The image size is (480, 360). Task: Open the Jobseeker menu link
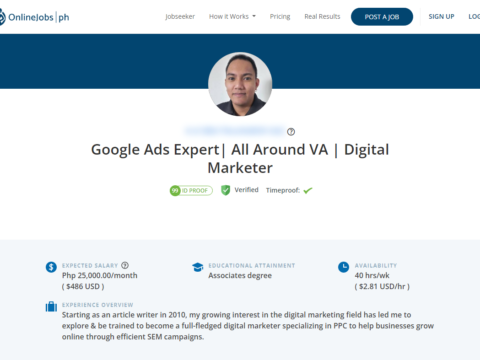180,16
